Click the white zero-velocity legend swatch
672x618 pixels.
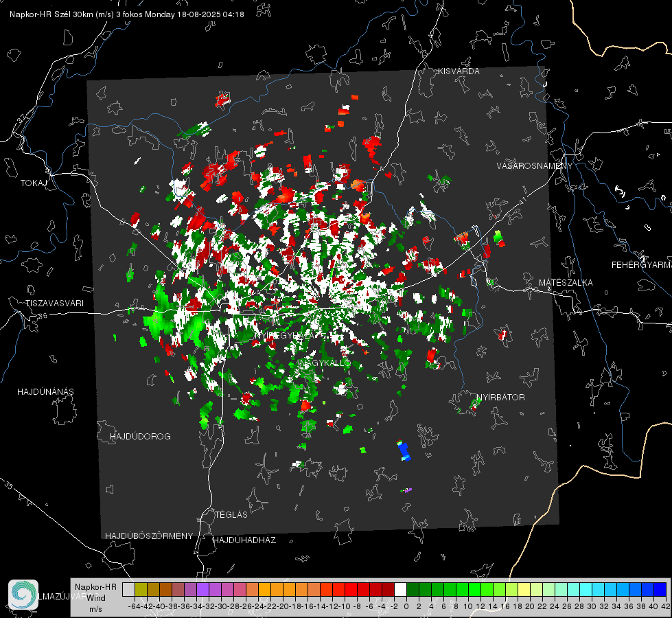click(400, 589)
